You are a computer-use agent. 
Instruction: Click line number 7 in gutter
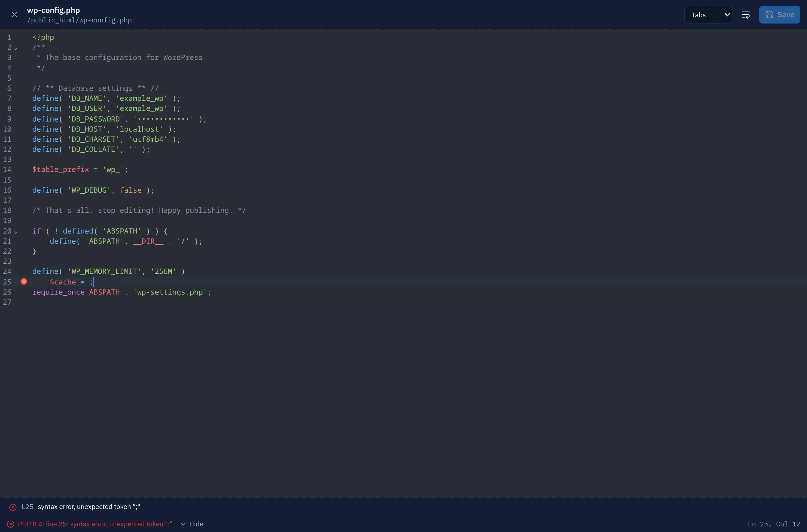click(x=9, y=98)
